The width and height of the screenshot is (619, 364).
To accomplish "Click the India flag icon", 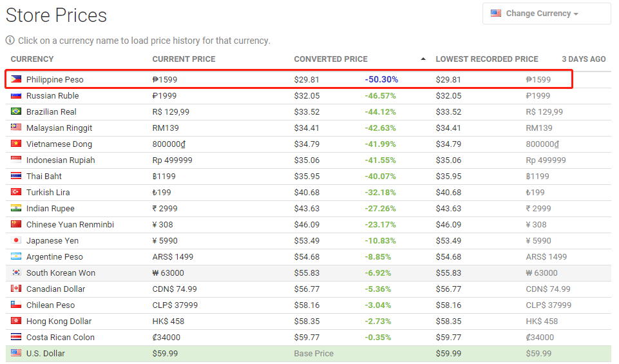I will [x=16, y=207].
